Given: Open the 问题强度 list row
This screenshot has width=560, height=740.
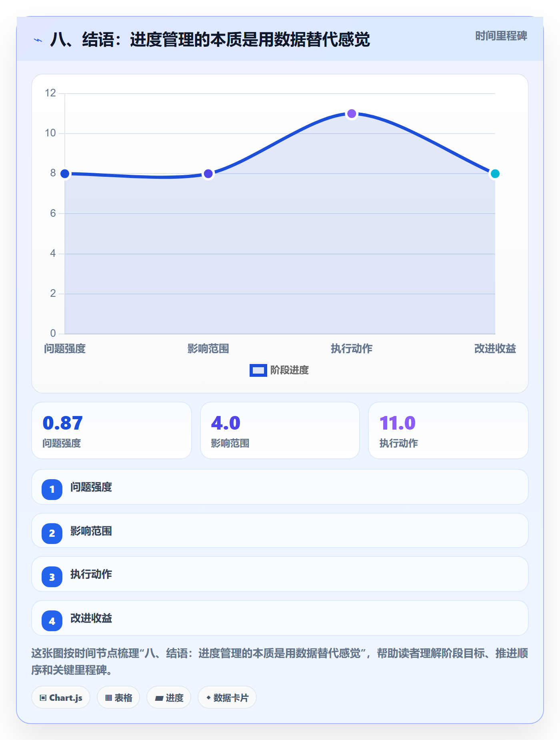Looking at the screenshot, I should tap(280, 487).
